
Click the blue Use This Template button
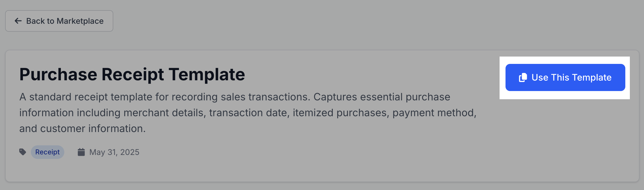tap(565, 77)
